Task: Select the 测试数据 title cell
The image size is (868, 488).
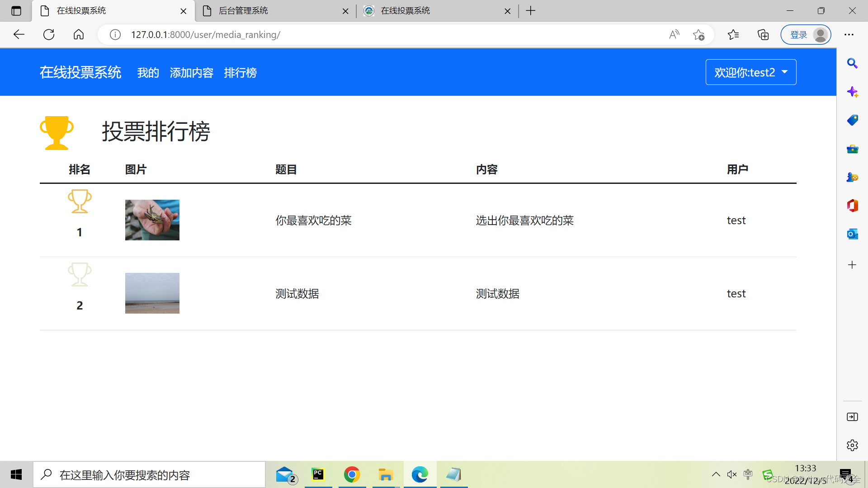Action: [297, 294]
